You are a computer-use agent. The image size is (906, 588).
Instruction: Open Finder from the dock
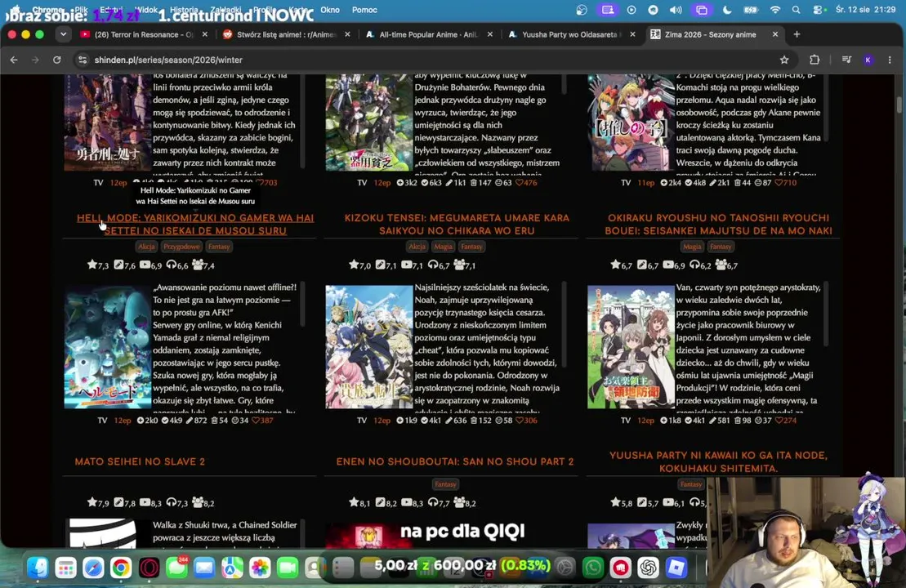(x=38, y=568)
